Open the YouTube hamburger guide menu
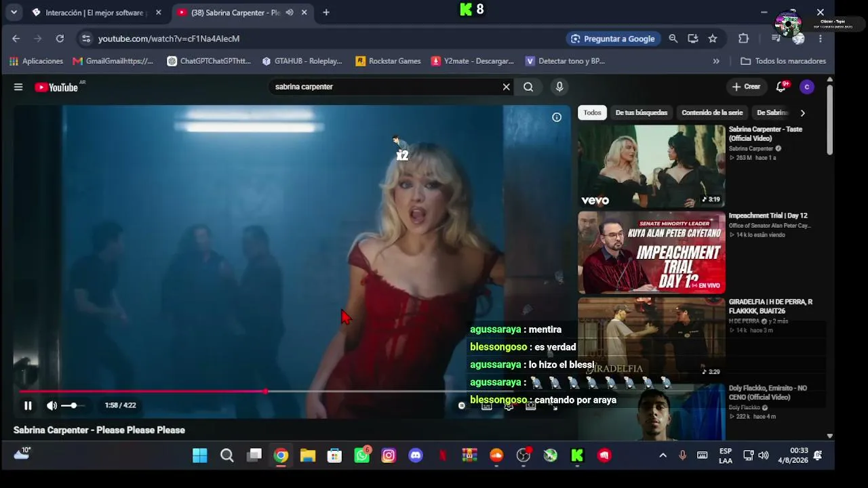 18,87
